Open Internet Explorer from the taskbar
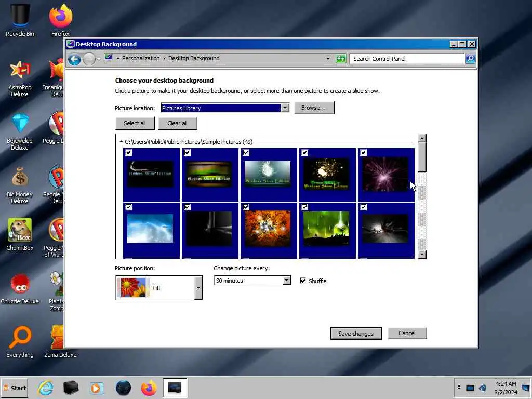 click(46, 388)
